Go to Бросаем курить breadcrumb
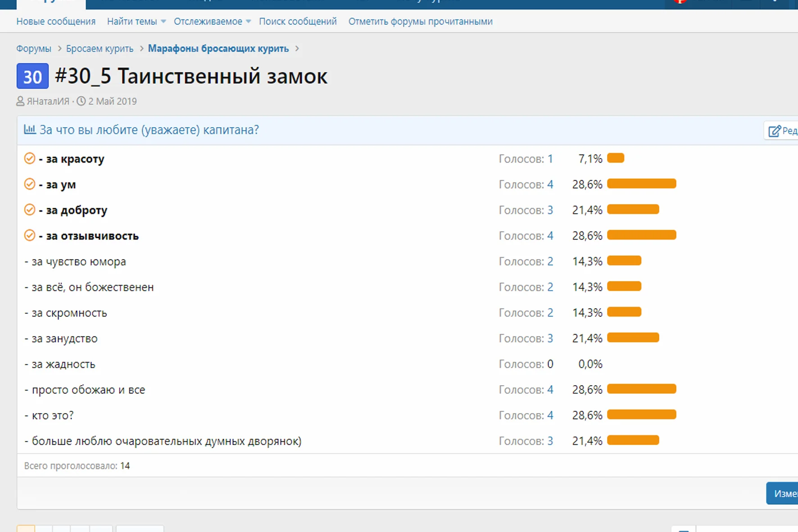 tap(100, 49)
